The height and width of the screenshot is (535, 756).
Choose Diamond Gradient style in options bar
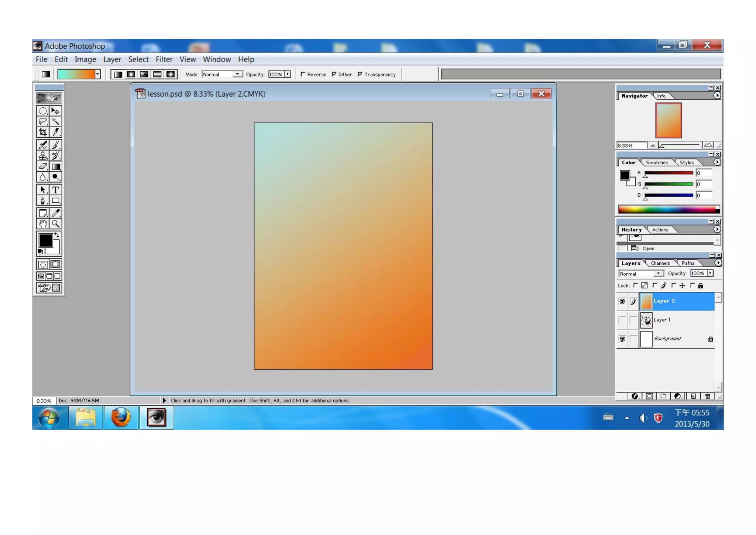171,74
